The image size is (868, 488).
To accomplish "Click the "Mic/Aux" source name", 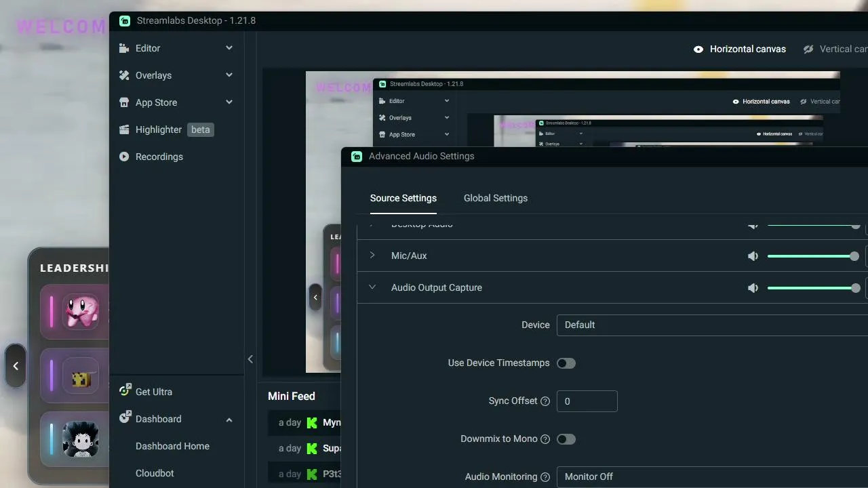I will [409, 256].
